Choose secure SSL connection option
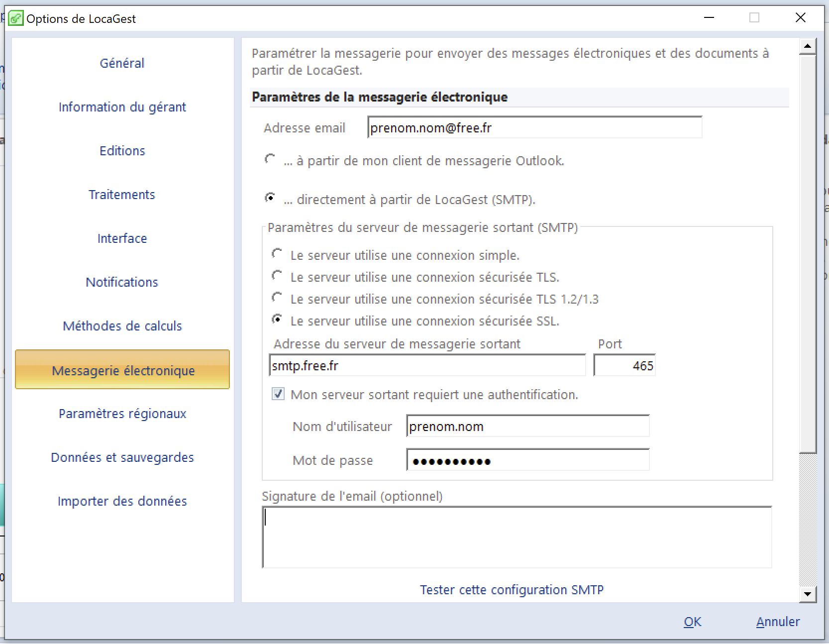 [x=277, y=320]
